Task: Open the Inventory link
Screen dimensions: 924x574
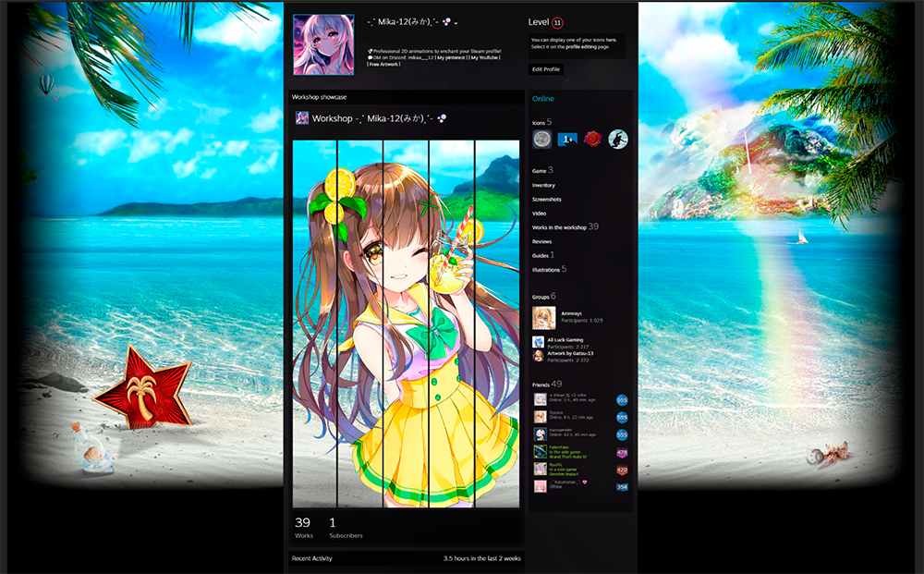Action: pos(543,185)
